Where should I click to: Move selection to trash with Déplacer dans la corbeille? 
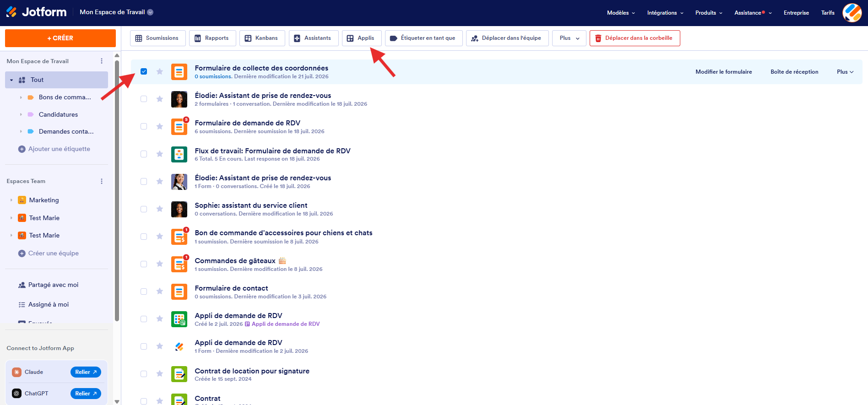[x=635, y=38]
